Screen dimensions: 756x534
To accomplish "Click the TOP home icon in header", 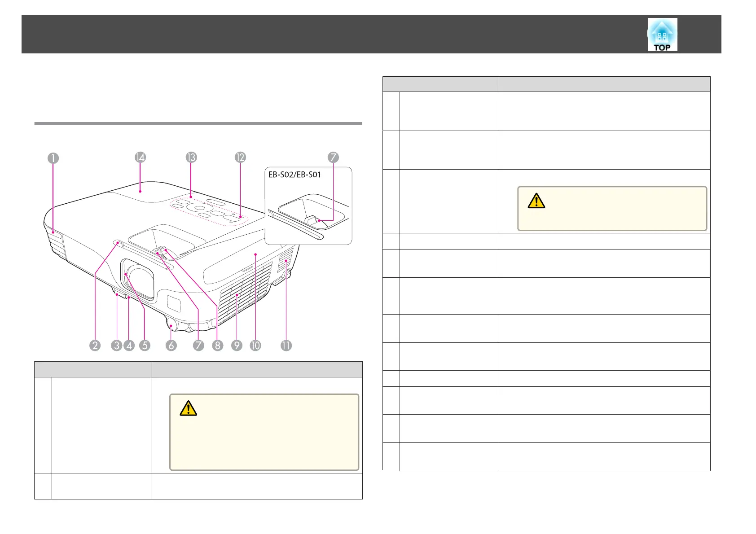I will pos(662,35).
